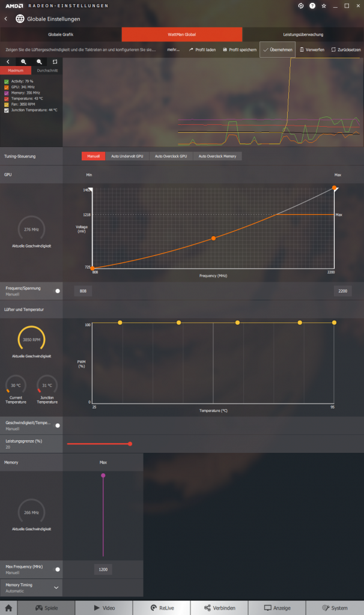Switch to the Globale Grafik tab
The width and height of the screenshot is (364, 615).
point(61,34)
